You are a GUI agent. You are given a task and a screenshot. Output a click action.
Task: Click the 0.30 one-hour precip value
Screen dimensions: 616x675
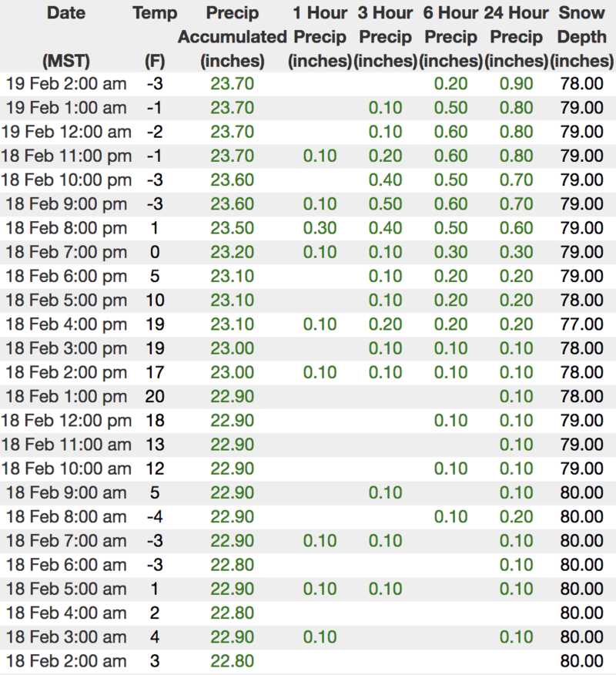[320, 228]
